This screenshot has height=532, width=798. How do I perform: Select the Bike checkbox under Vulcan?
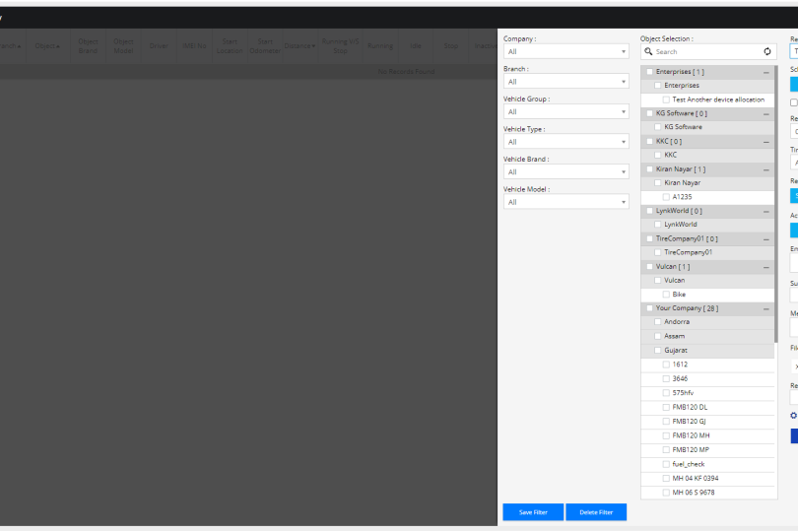(666, 295)
